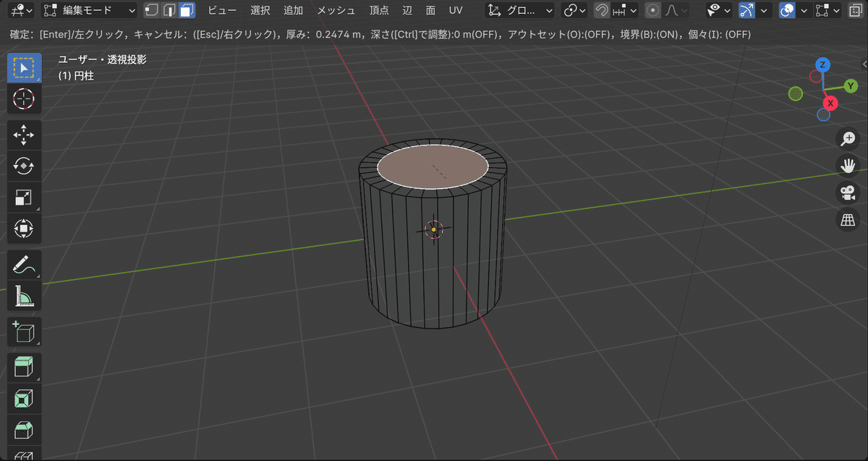Screen dimensions: 868x461
Task: Choose the Bevel tool
Action: point(25,430)
